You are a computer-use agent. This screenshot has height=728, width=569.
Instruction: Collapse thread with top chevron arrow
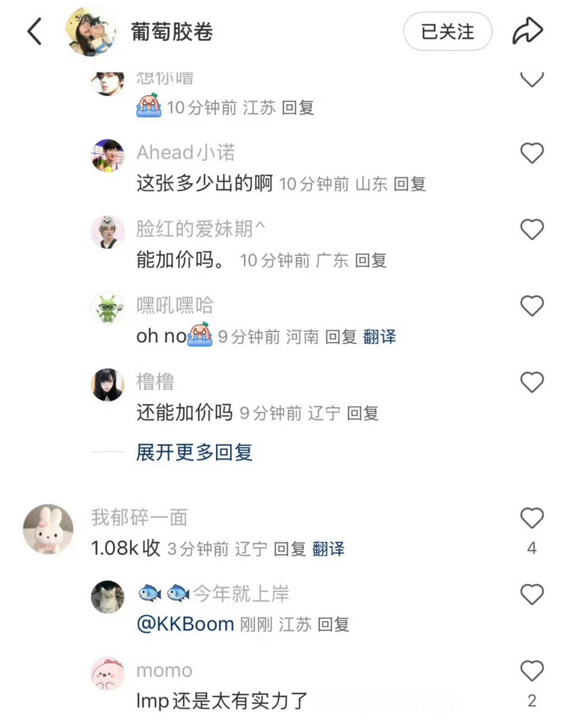point(532,79)
